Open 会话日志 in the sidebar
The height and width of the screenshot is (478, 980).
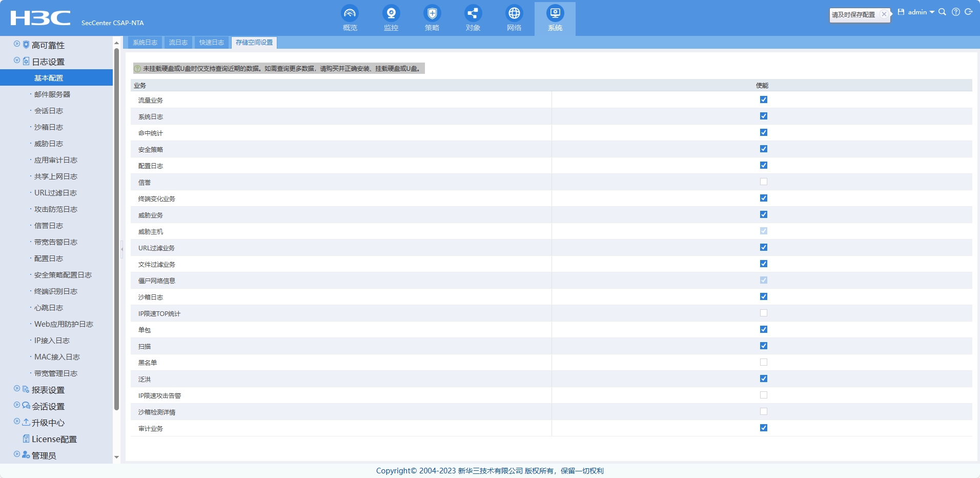(49, 111)
